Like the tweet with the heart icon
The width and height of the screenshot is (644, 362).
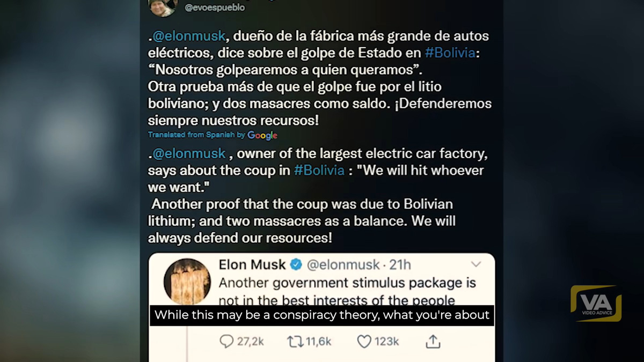364,342
